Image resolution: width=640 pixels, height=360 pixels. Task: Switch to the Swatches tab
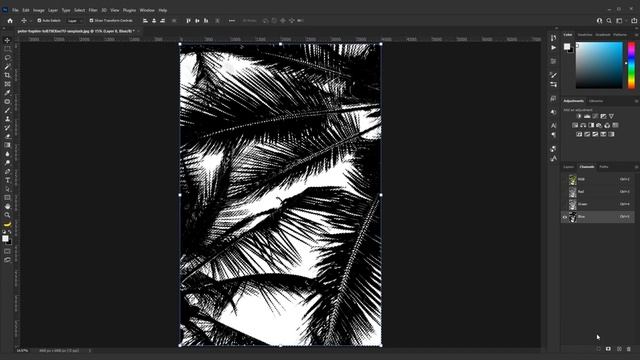(x=585, y=35)
